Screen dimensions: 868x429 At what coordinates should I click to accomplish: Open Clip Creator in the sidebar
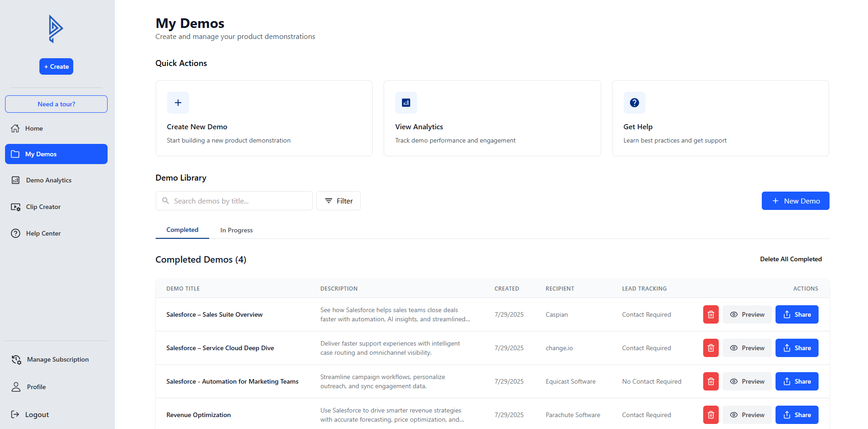pyautogui.click(x=56, y=207)
